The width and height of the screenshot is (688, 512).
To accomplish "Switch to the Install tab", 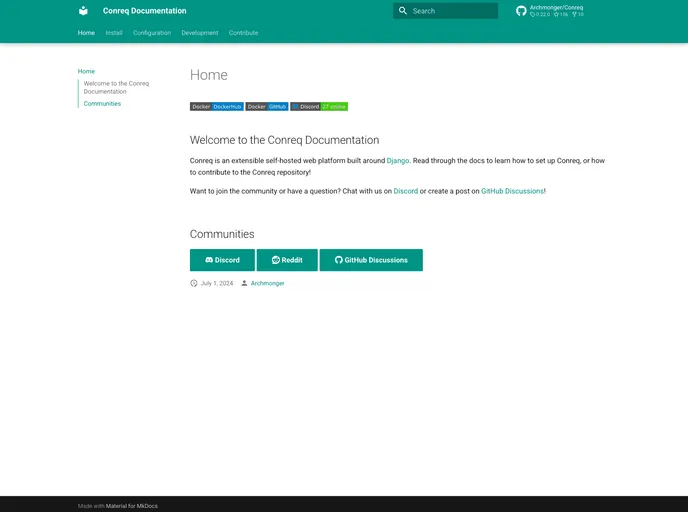I will [114, 33].
